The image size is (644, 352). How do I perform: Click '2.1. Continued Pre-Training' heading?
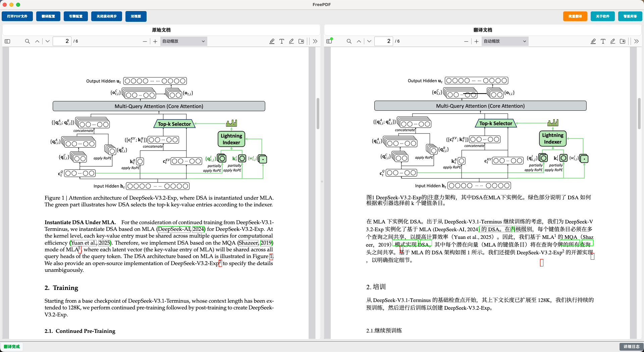(80, 331)
